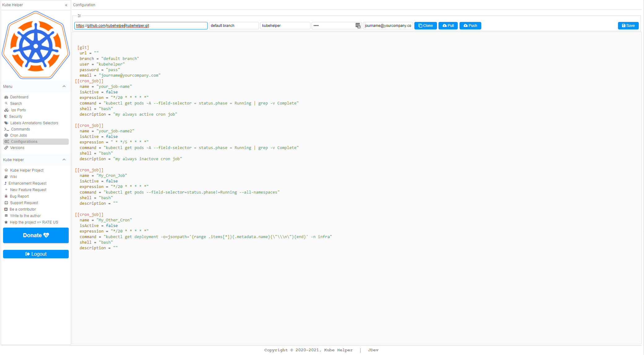This screenshot has width=644, height=355.
Task: Save the configuration with the Save button
Action: 628,26
